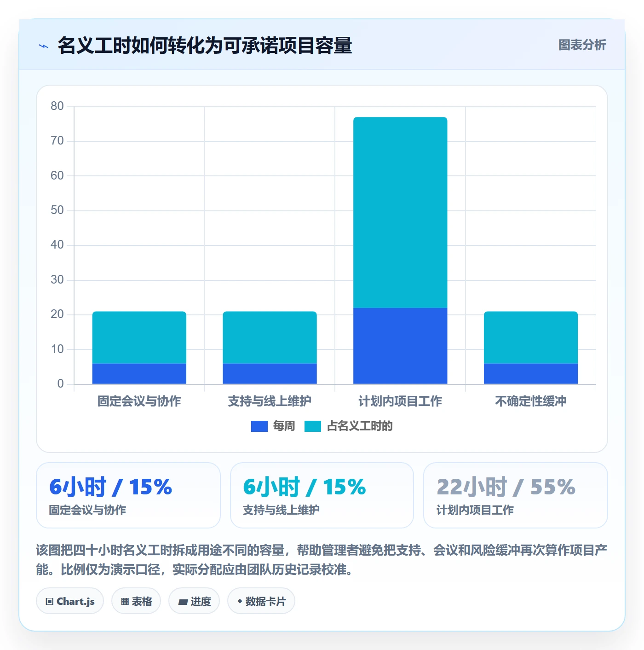Click the cyan segment of 计划内项目工作 bar
644x650 pixels.
click(x=400, y=212)
